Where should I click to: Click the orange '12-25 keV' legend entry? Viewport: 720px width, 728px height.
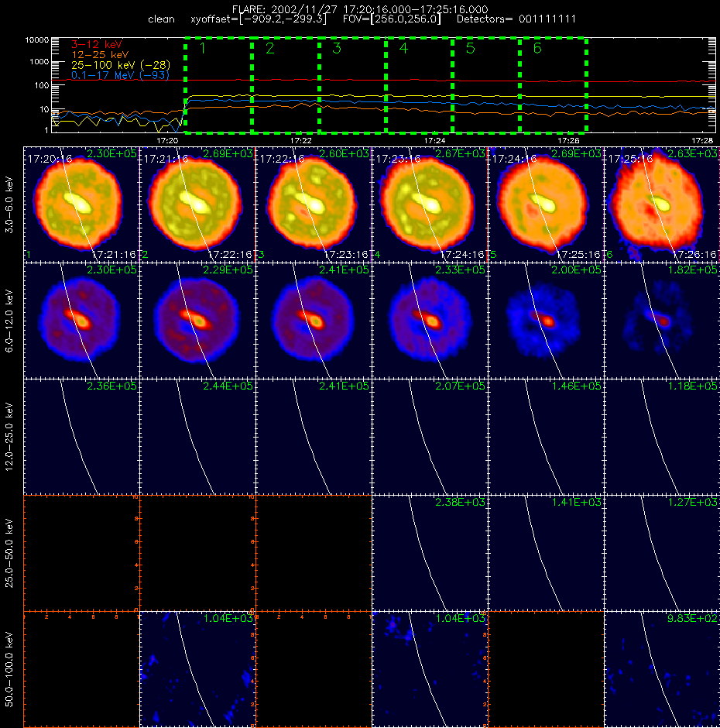tap(100, 55)
